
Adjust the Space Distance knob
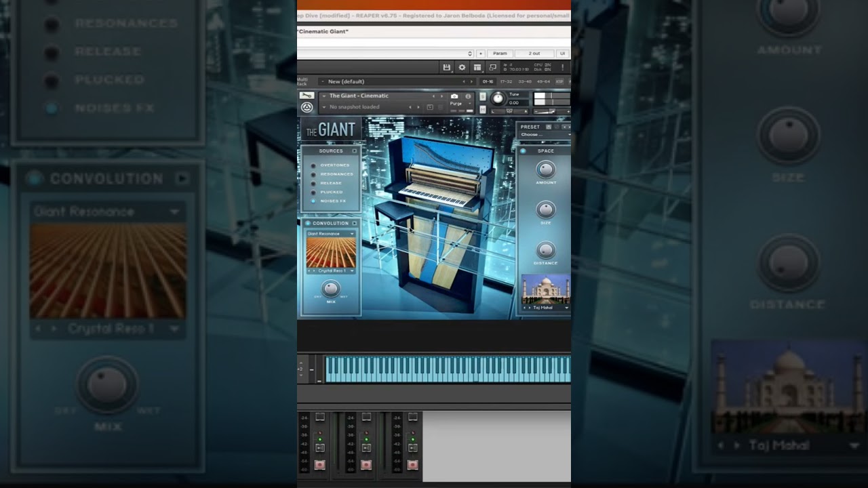pyautogui.click(x=546, y=250)
